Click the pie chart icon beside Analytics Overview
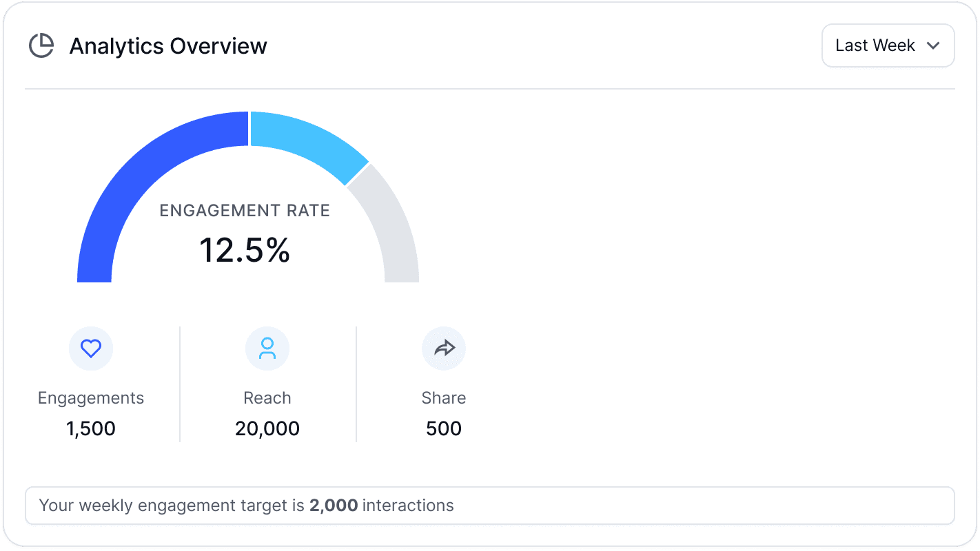This screenshot has height=551, width=980. pyautogui.click(x=41, y=46)
